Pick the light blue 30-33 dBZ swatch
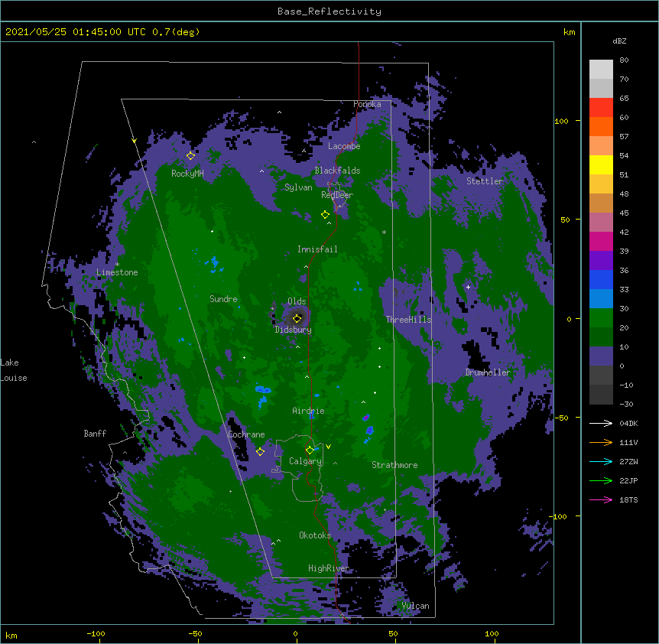The image size is (659, 644). [601, 299]
